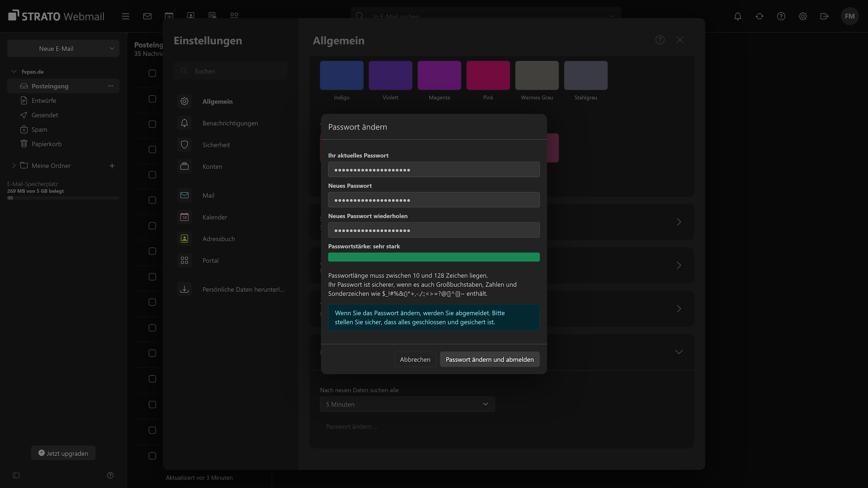868x488 pixels.
Task: Tick the seventh checkbox in message list
Action: [152, 225]
